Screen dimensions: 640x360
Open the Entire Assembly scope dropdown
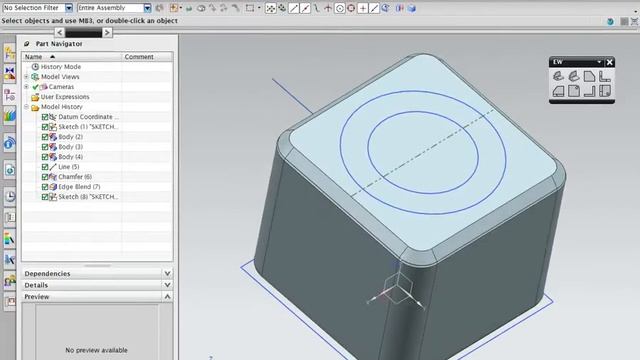147,8
